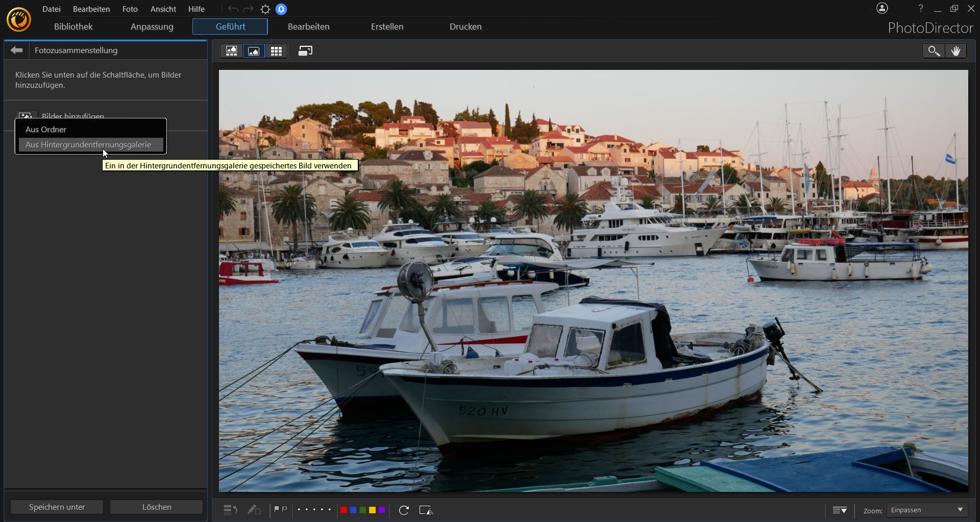Open the settings gear in the top bar
Viewport: 980px width, 522px height.
pos(265,9)
